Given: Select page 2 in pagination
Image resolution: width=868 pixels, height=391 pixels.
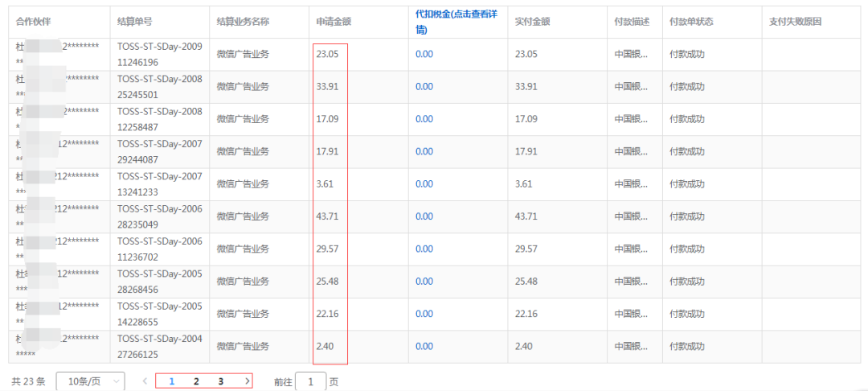Looking at the screenshot, I should 196,381.
